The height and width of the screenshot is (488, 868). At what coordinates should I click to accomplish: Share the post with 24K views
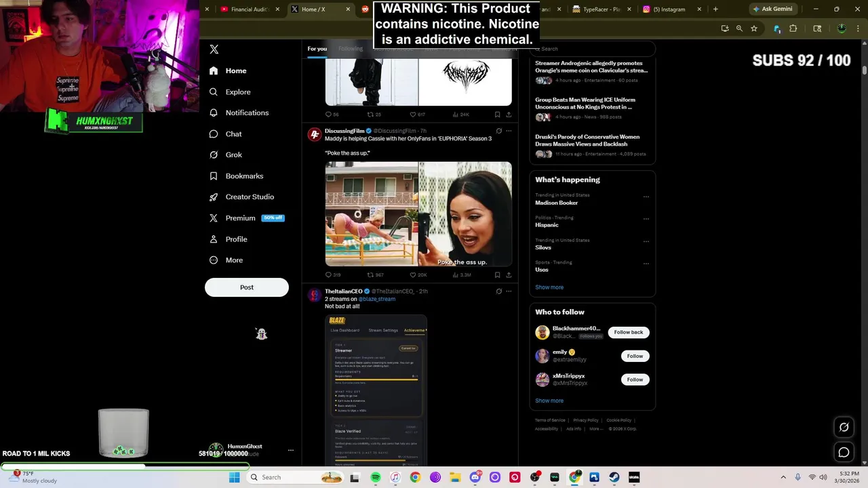(509, 115)
